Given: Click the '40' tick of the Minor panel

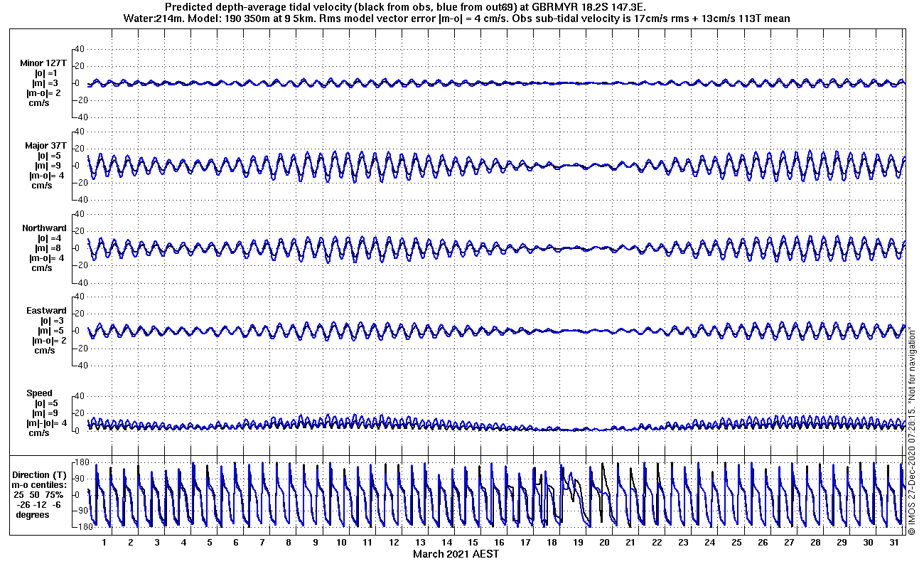Looking at the screenshot, I should (x=80, y=49).
